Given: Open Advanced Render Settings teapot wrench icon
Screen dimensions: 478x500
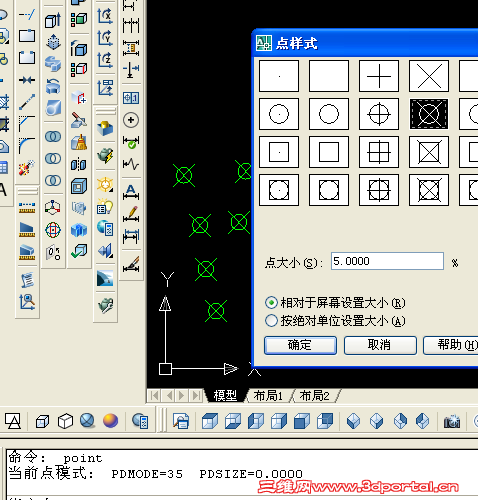Looking at the screenshot, I should click(105, 305).
